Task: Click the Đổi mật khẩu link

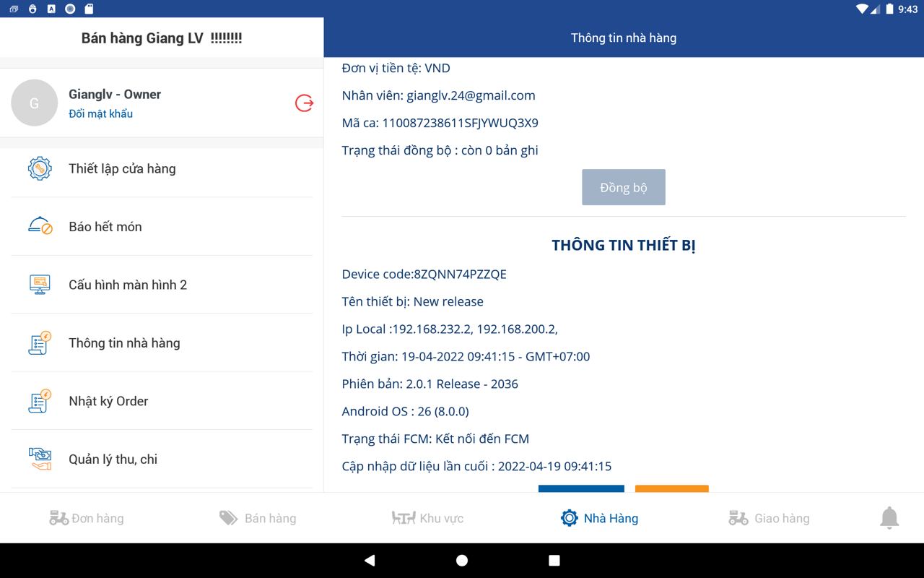Action: [x=100, y=113]
